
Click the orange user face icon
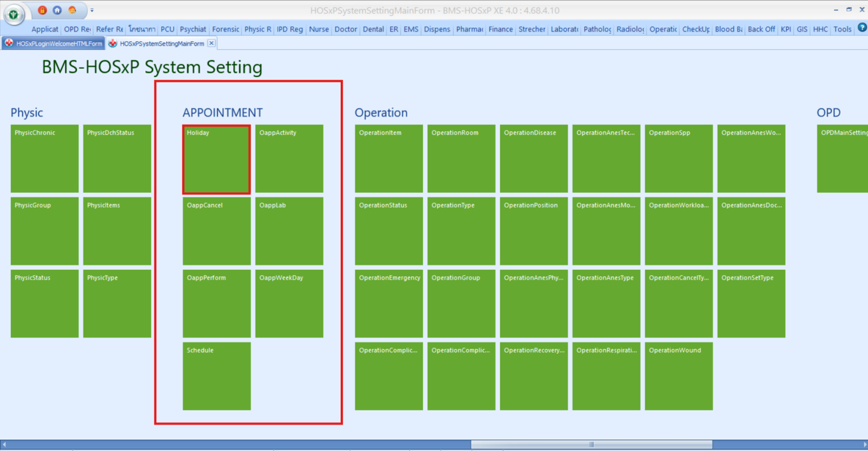(72, 10)
